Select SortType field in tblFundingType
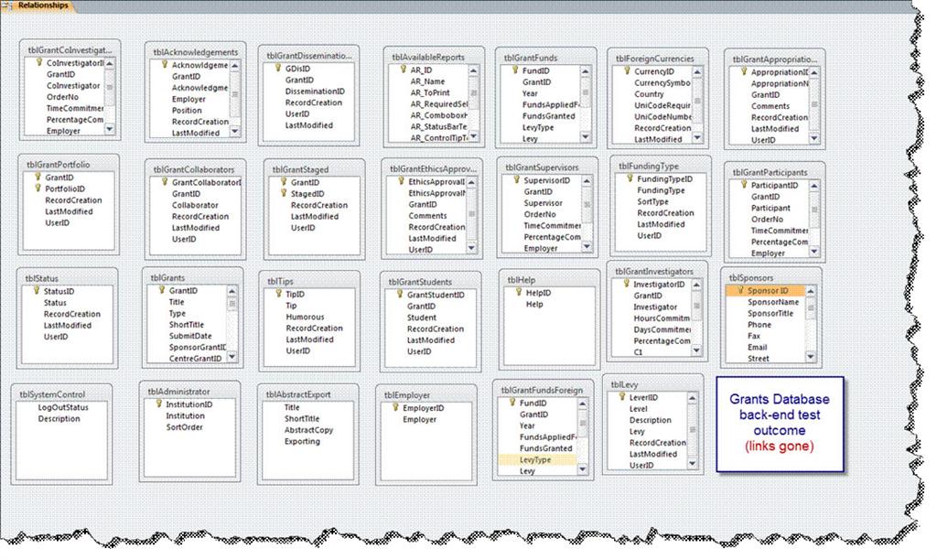Screen dimensions: 937x560 point(652,201)
